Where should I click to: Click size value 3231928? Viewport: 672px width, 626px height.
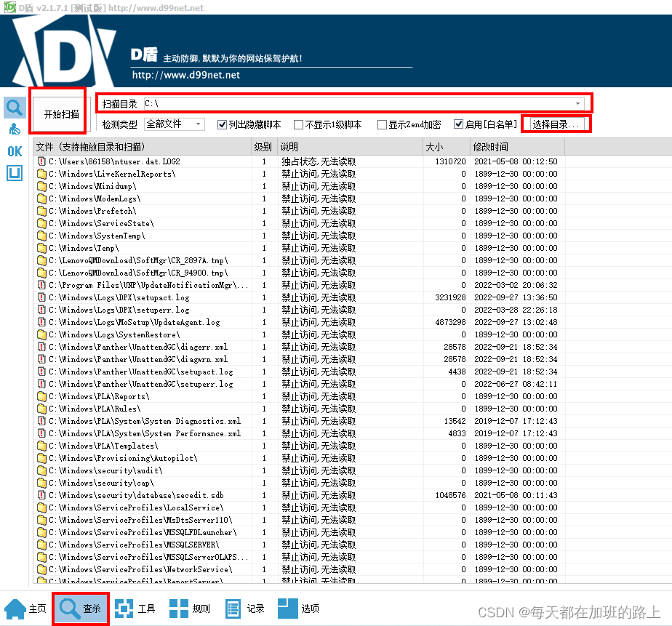point(450,298)
